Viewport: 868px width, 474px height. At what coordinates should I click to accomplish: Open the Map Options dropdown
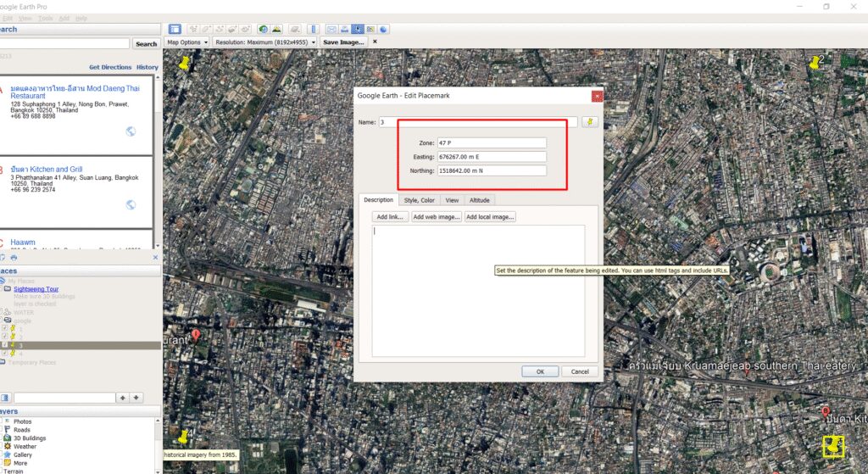pos(187,42)
